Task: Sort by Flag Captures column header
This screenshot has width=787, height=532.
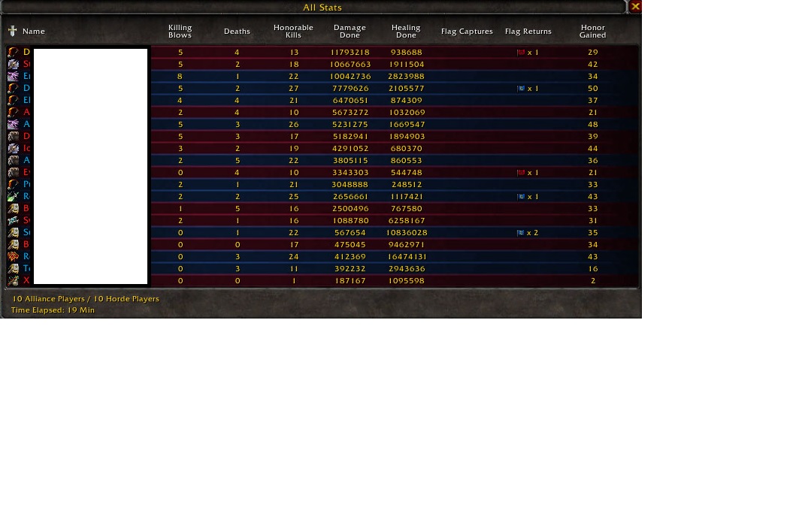Action: point(467,32)
